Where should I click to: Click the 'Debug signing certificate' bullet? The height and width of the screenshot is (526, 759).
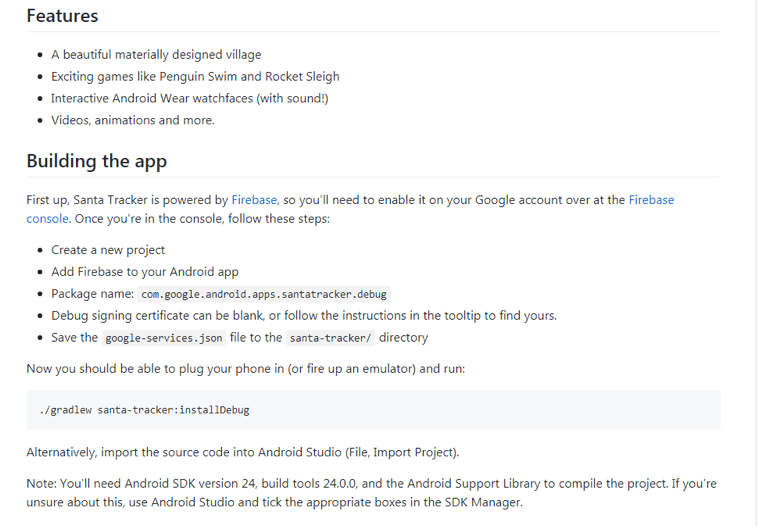304,316
